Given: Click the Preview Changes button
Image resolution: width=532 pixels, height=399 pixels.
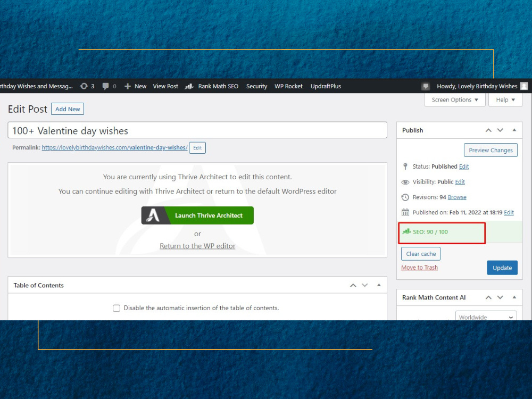Looking at the screenshot, I should 491,151.
